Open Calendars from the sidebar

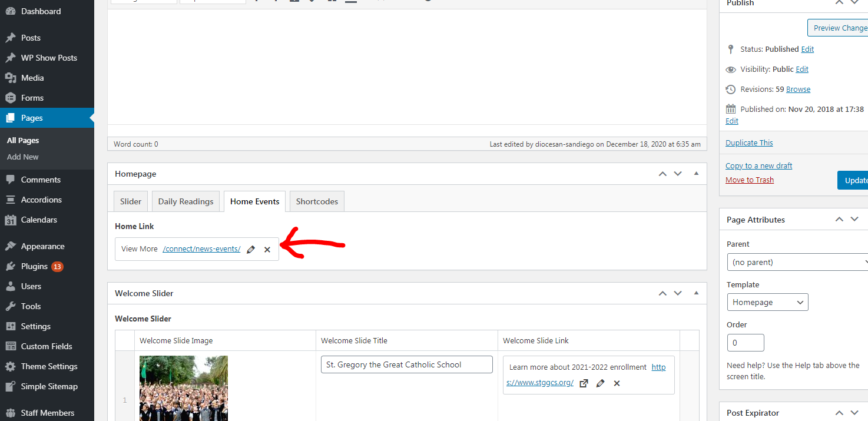39,220
